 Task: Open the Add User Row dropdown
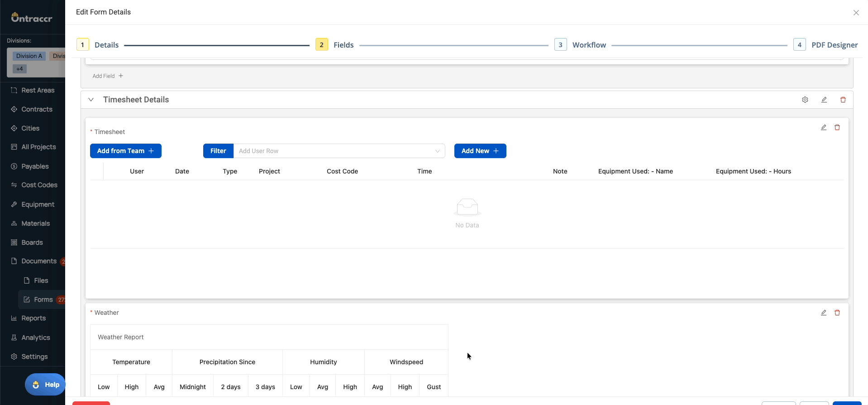click(339, 151)
